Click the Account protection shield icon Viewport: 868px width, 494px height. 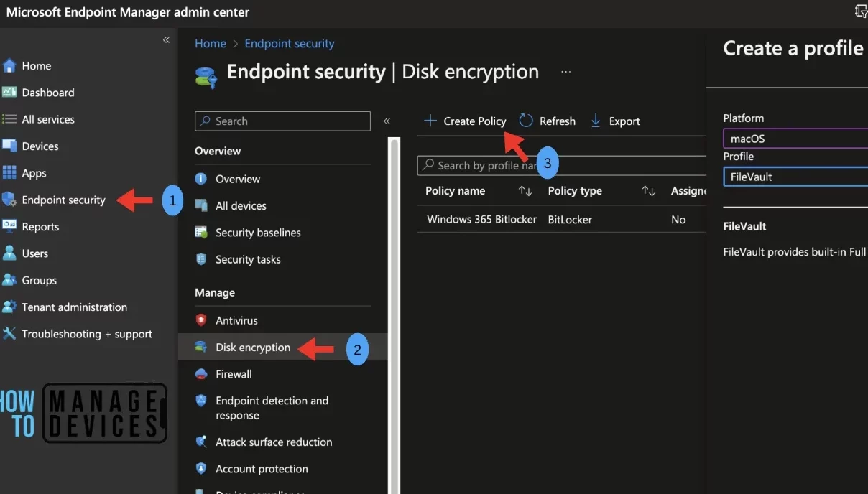(x=201, y=469)
